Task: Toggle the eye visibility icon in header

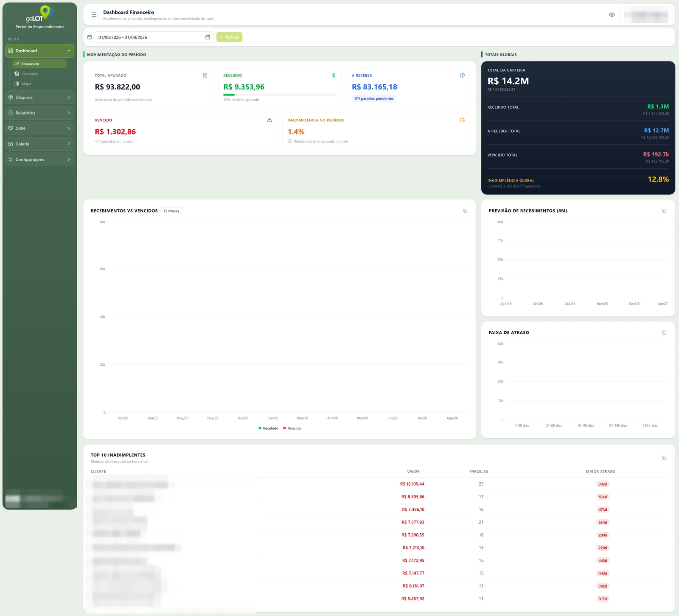Action: pyautogui.click(x=612, y=14)
